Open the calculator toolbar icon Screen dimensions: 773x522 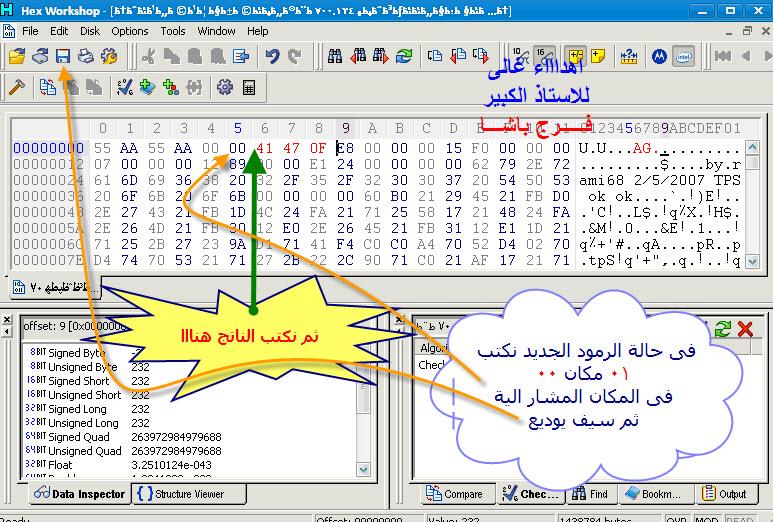(248, 88)
